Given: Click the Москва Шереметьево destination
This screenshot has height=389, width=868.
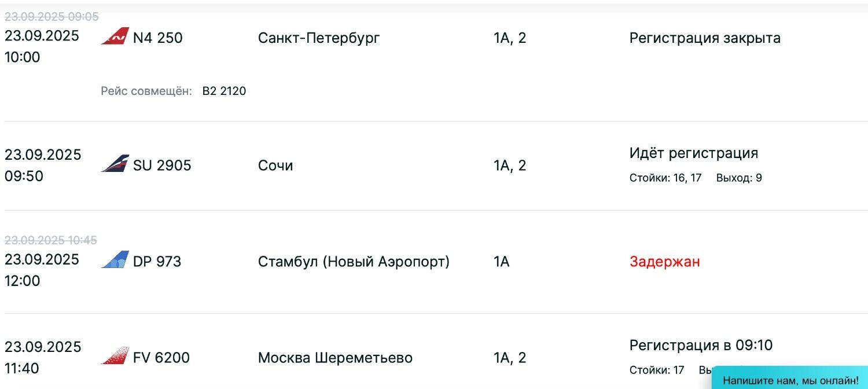Looking at the screenshot, I should coord(335,358).
